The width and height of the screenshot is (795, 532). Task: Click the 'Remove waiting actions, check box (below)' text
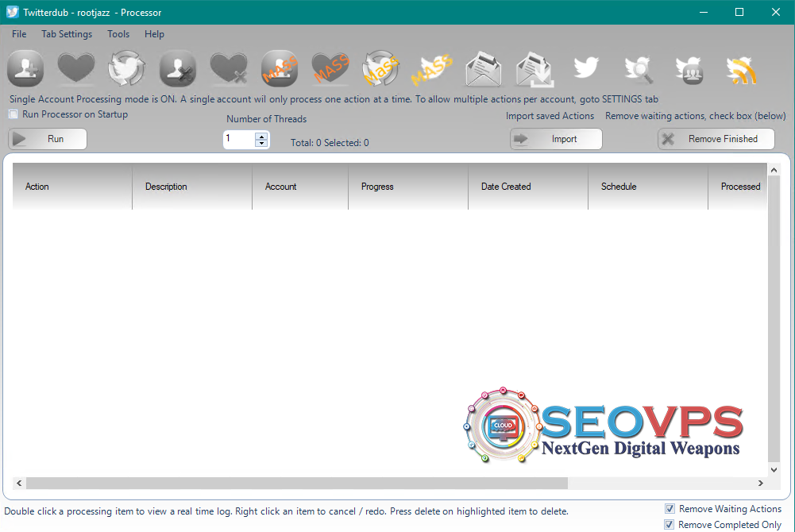tap(695, 116)
